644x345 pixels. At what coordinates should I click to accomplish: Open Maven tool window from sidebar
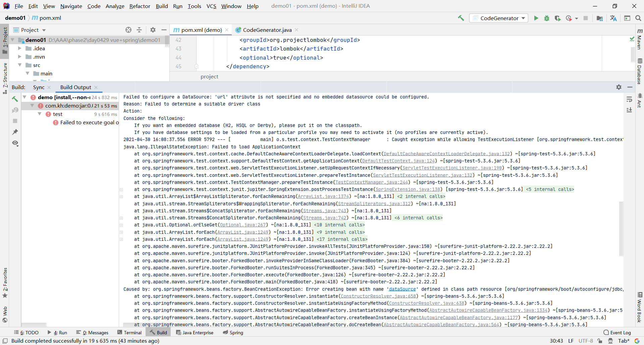640,39
